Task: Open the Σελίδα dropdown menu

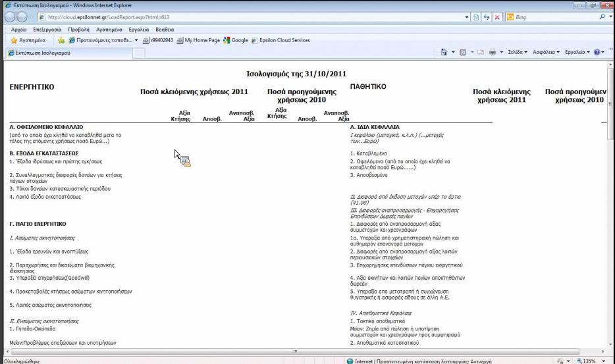Action: pyautogui.click(x=518, y=52)
